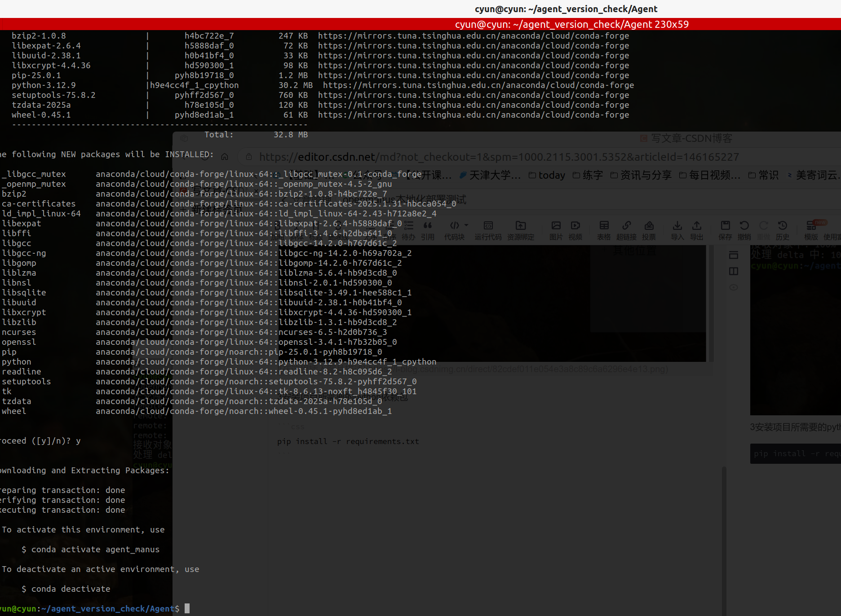Click the red terminal pane title bar 230x59

[420, 24]
